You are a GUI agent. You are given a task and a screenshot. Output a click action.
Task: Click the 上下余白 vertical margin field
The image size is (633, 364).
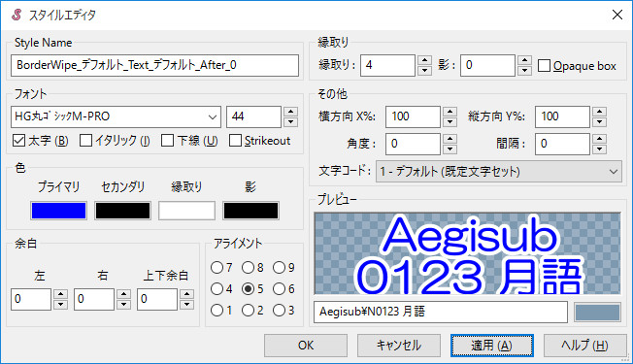pos(157,299)
